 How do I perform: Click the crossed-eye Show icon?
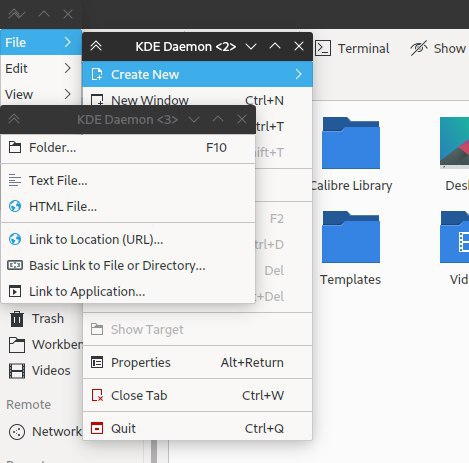tap(419, 48)
